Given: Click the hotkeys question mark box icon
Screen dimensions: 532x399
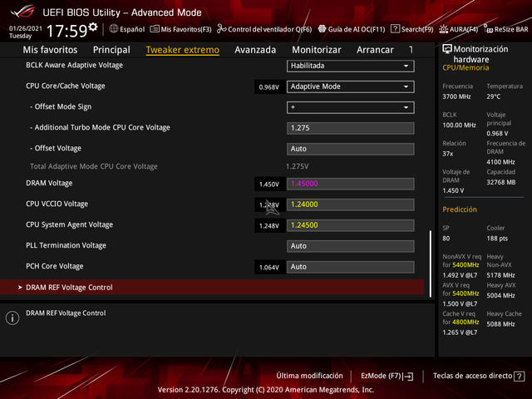Looking at the screenshot, I should (519, 377).
